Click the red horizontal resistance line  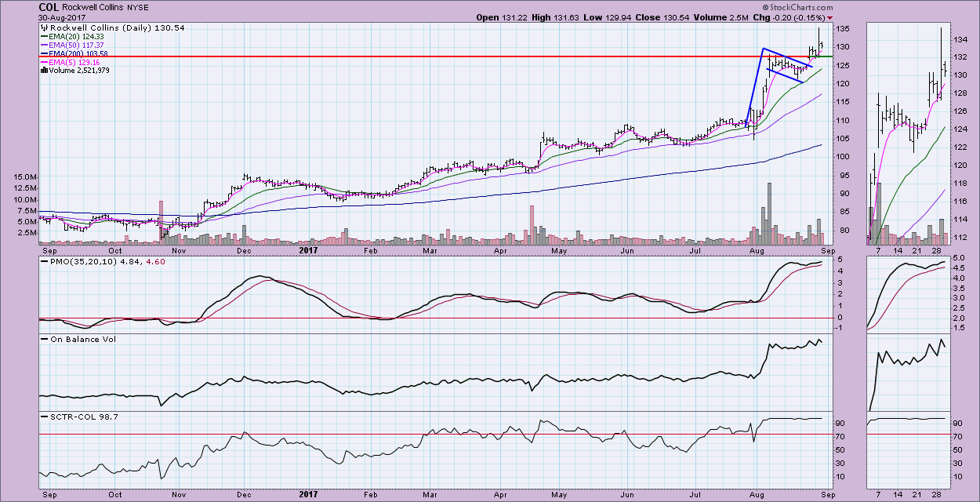point(392,57)
